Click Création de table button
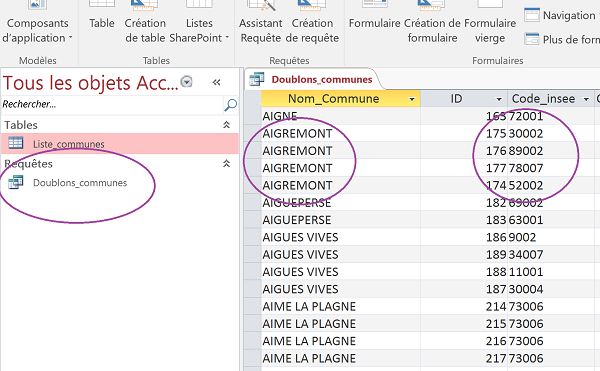 tap(145, 22)
